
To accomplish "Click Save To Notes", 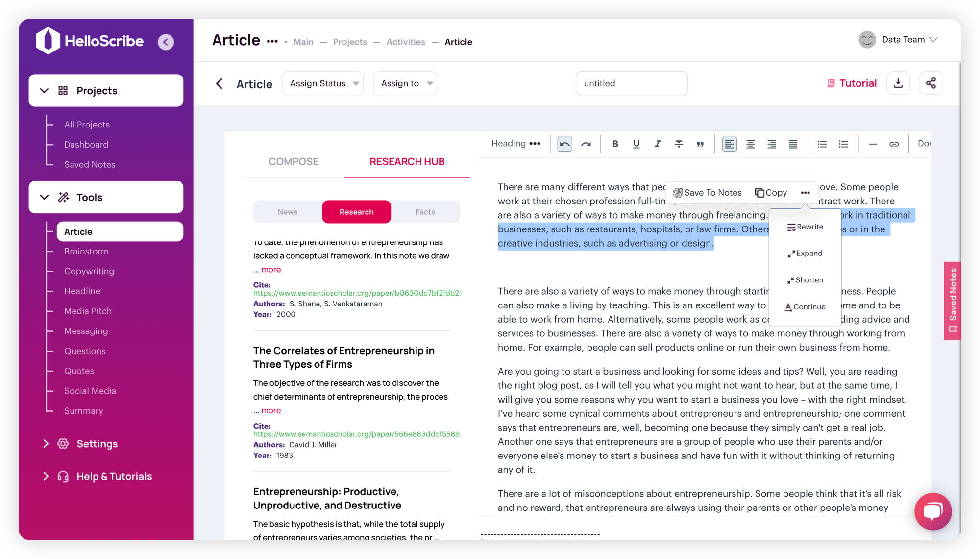I will pyautogui.click(x=707, y=193).
